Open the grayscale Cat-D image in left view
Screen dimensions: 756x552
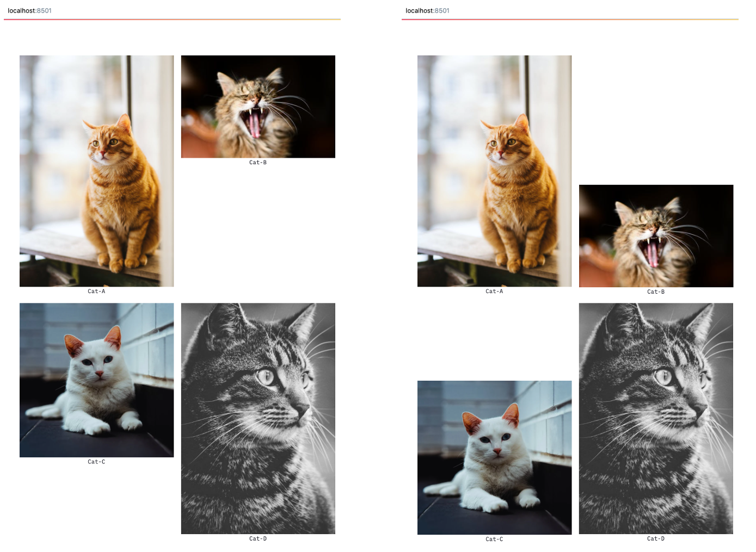257,418
